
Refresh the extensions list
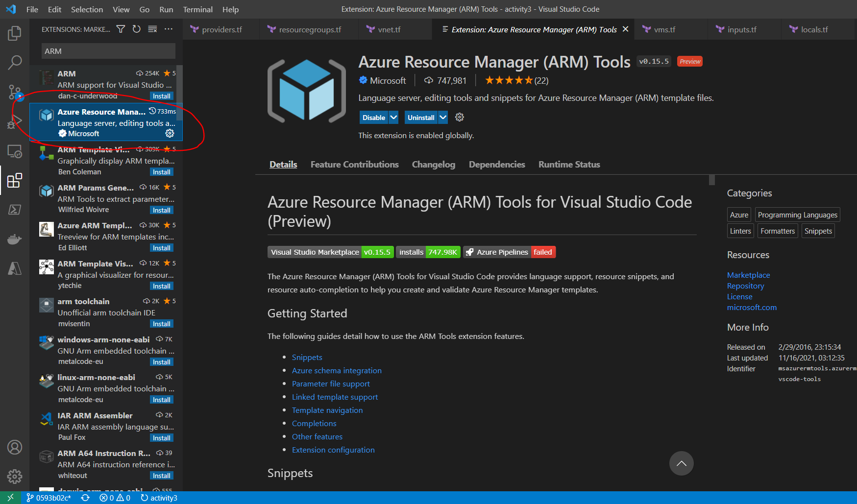pyautogui.click(x=136, y=29)
